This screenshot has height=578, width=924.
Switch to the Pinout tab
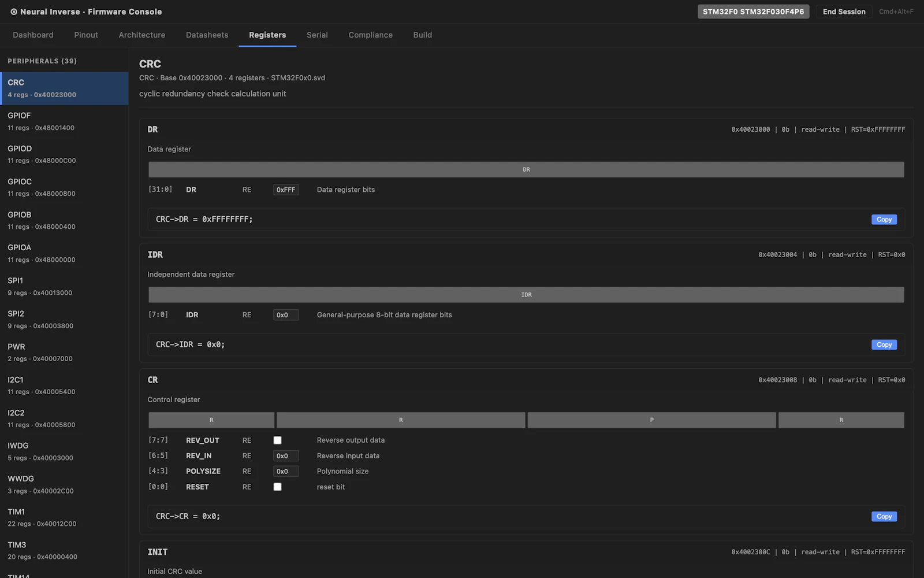click(x=86, y=35)
